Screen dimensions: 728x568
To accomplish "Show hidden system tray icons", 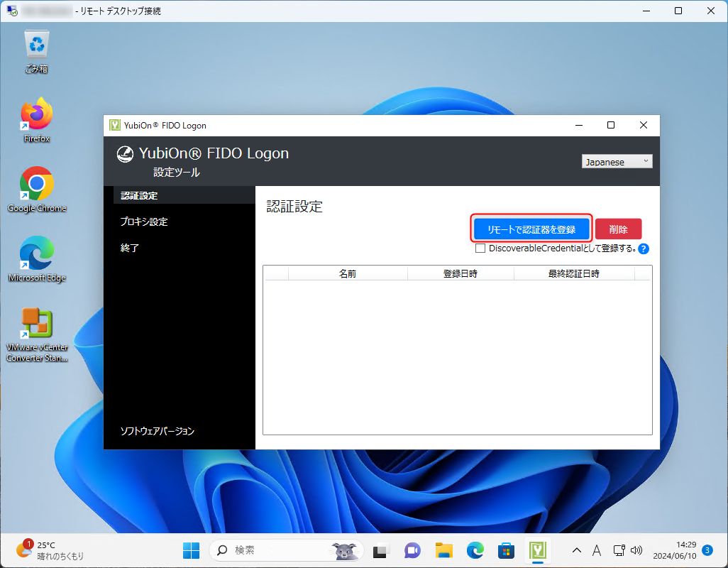I will (577, 551).
